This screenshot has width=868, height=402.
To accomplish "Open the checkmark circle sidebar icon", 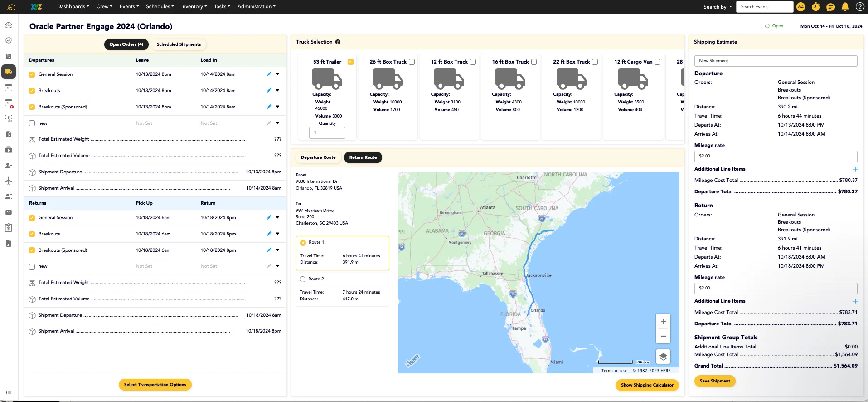I will 9,40.
